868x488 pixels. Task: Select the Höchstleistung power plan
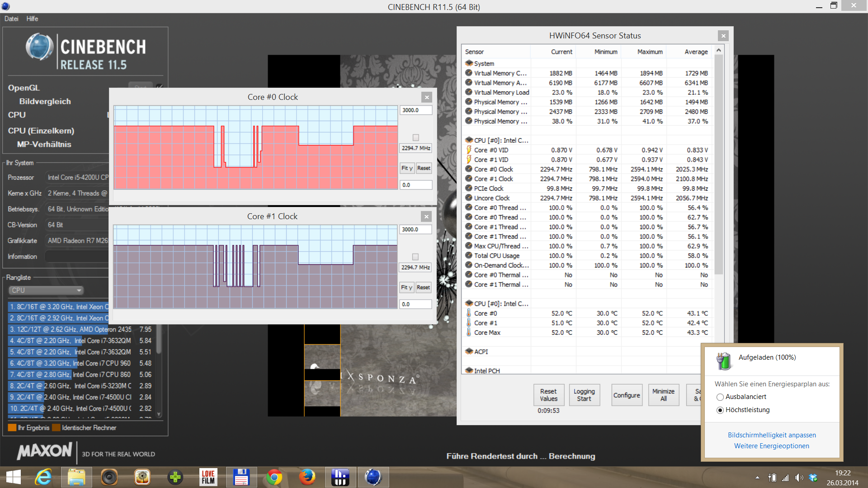coord(720,410)
